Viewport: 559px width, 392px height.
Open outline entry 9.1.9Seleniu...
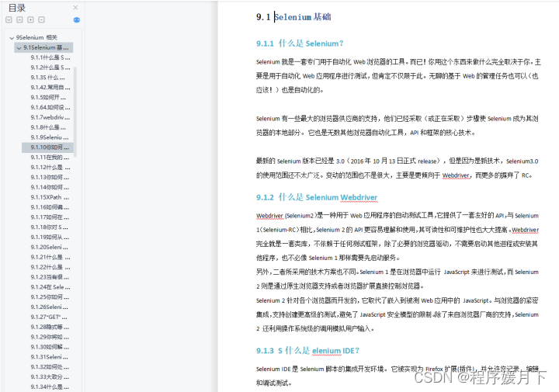(x=50, y=137)
